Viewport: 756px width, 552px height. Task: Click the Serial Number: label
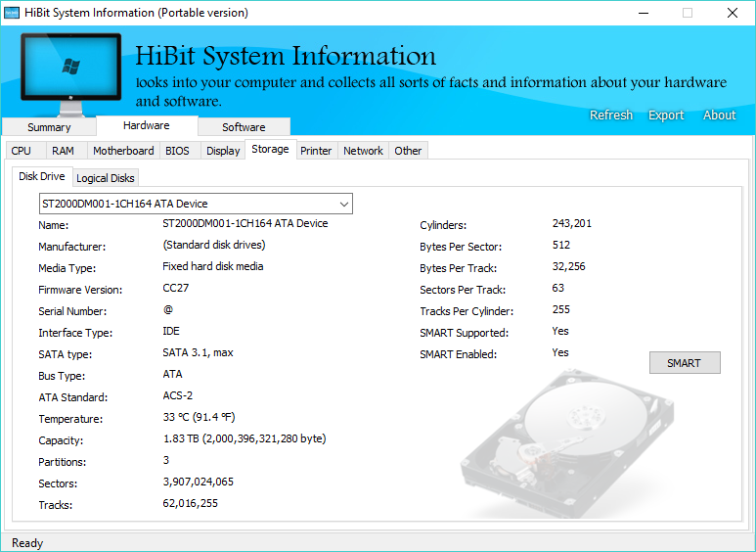coord(72,311)
